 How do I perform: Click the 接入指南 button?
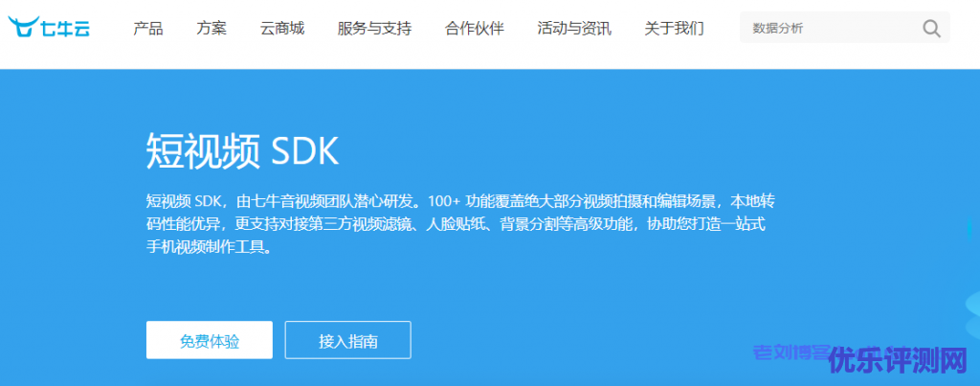pos(348,340)
